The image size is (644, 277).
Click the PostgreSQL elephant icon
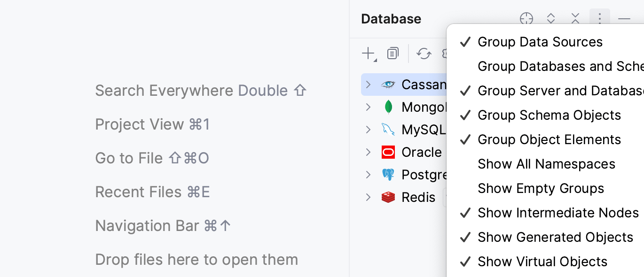388,175
